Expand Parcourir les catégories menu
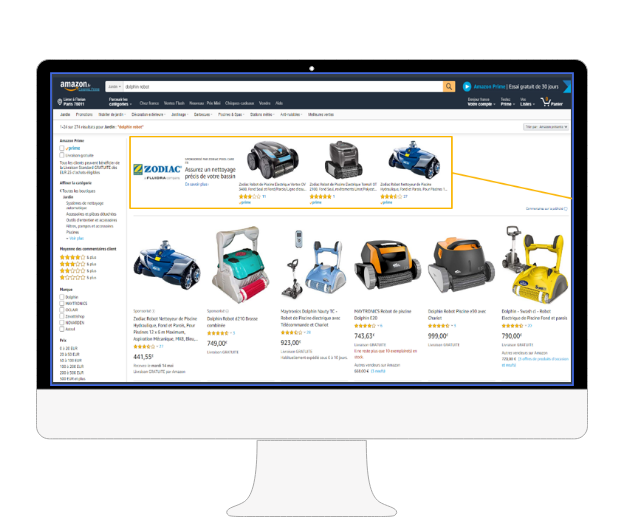Screen dimensions: 636x525 click(120, 102)
